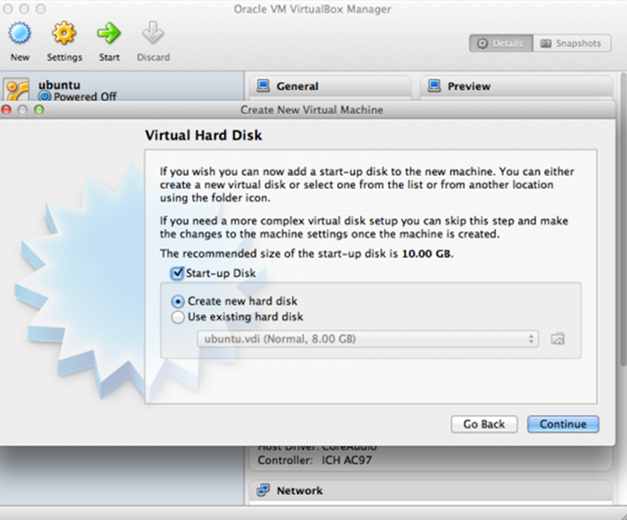Click the Preview section monitor icon
This screenshot has width=627, height=520.
pos(434,86)
